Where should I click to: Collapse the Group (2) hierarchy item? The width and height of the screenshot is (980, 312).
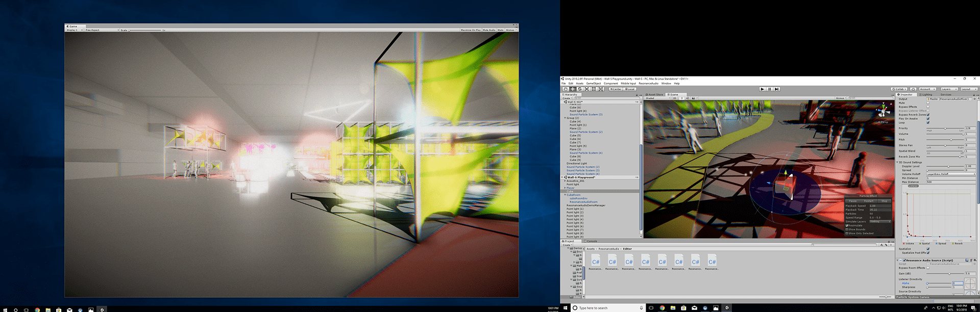coord(565,118)
